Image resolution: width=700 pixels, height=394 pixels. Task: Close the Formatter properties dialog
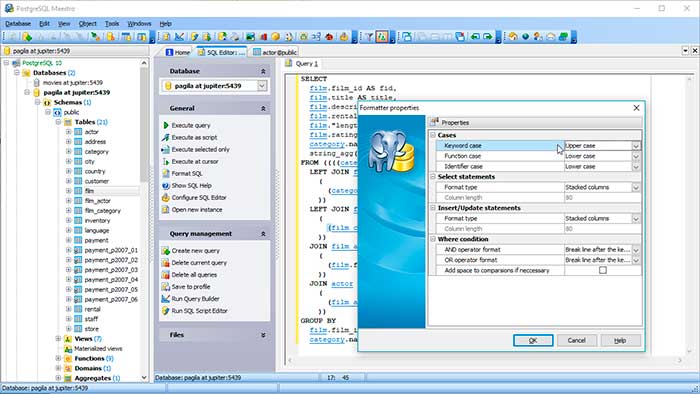click(636, 108)
